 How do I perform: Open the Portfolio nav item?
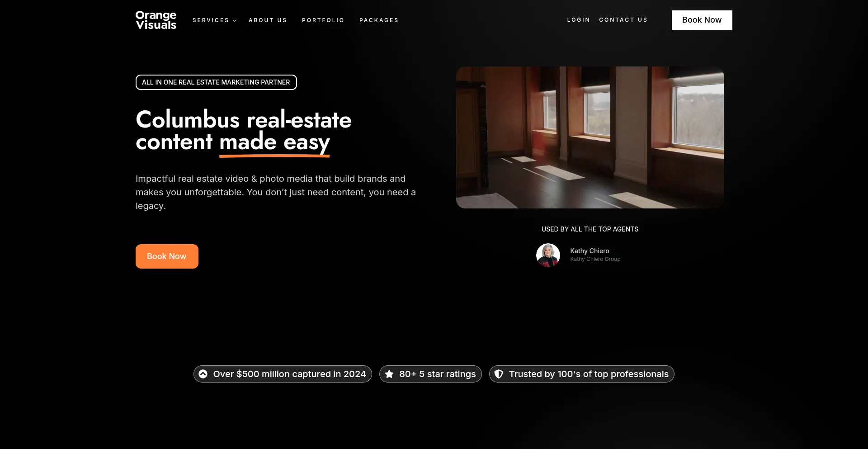pyautogui.click(x=323, y=20)
